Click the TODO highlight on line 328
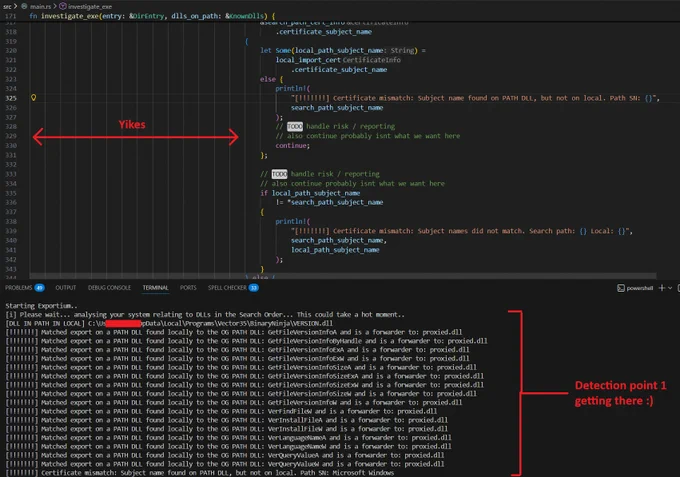 tap(295, 126)
